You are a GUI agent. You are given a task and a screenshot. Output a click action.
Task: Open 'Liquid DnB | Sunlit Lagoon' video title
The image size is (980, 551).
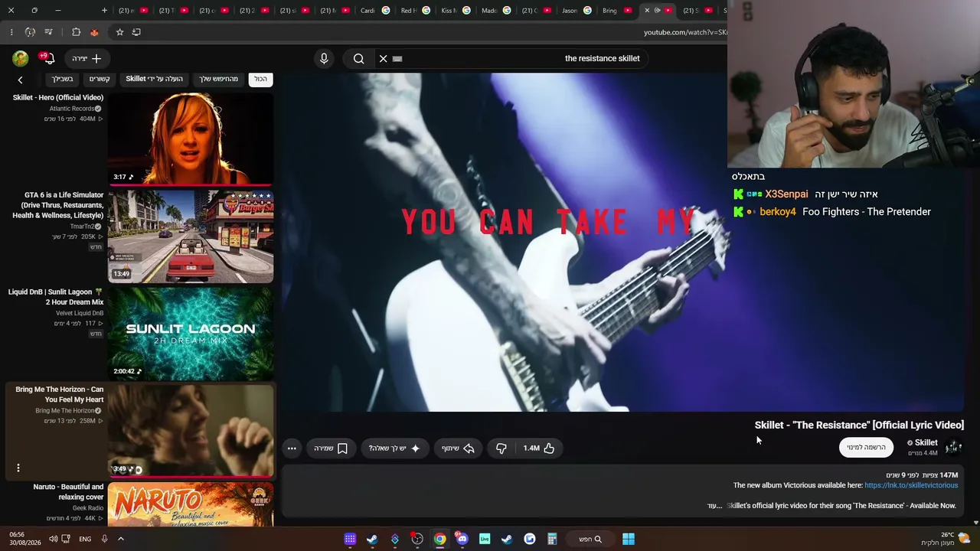[56, 297]
